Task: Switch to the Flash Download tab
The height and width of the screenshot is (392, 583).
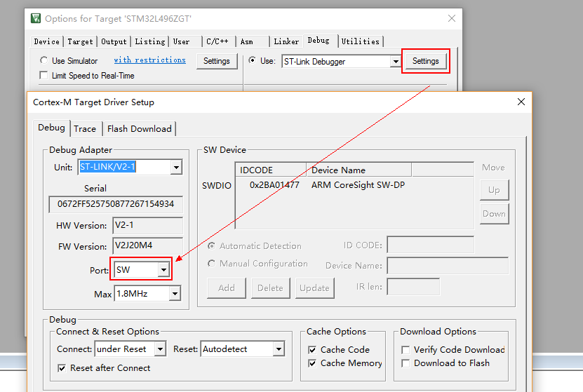Action: (x=139, y=128)
